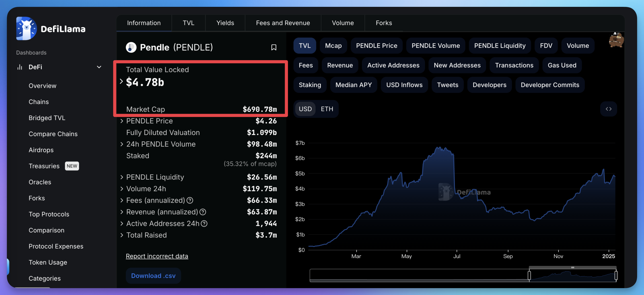Click the left handle of chart range slider

click(529, 276)
